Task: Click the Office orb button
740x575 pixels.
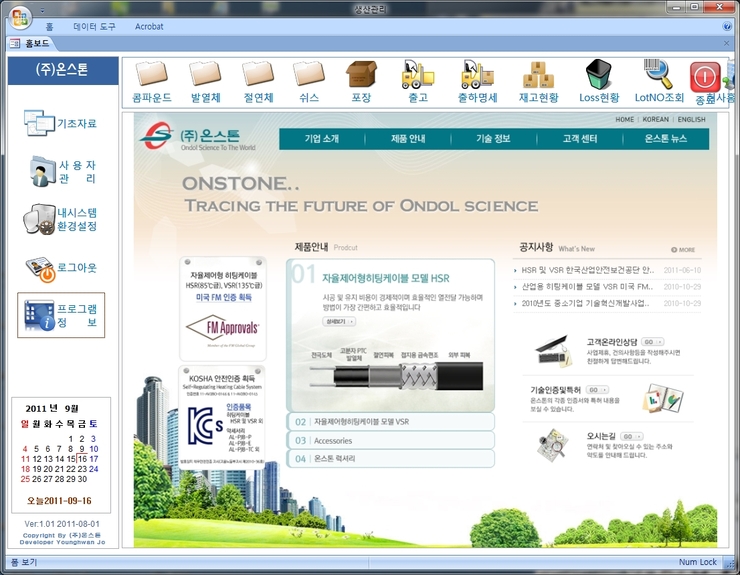Action: coord(19,18)
